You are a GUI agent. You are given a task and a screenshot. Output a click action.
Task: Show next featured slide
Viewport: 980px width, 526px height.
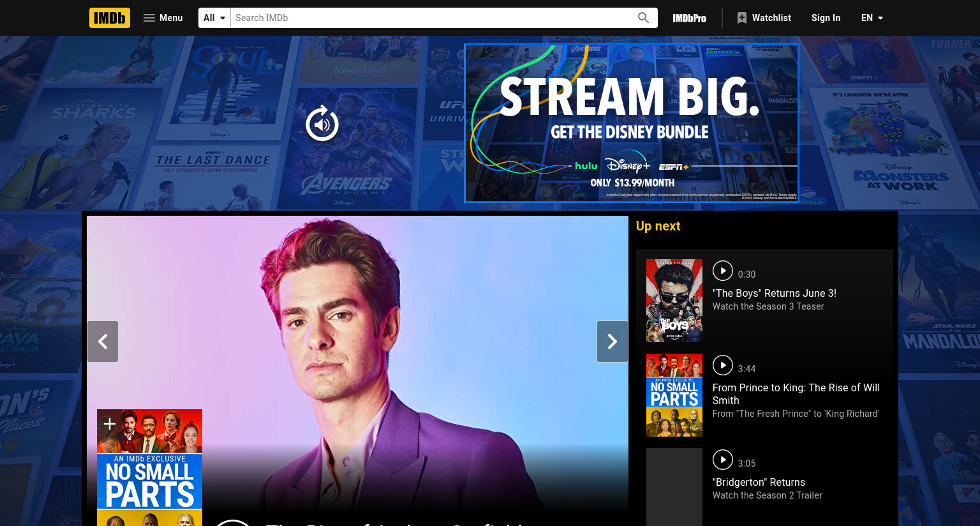click(612, 342)
